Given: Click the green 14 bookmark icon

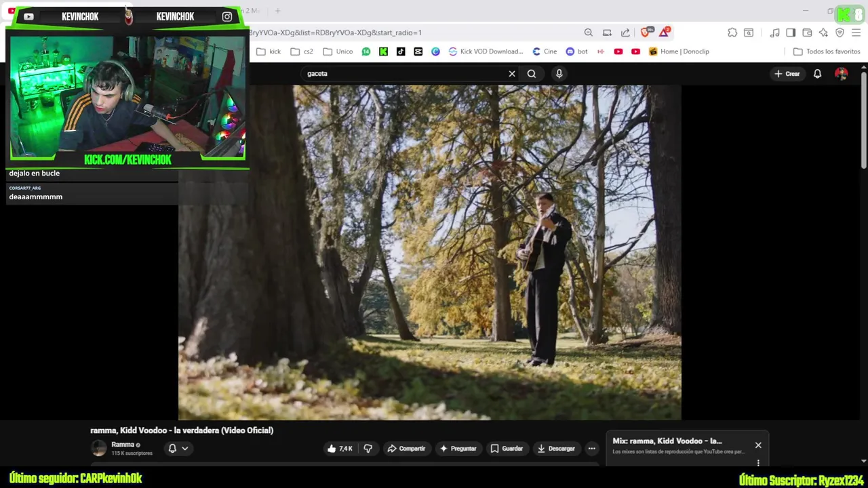Looking at the screenshot, I should tap(366, 52).
